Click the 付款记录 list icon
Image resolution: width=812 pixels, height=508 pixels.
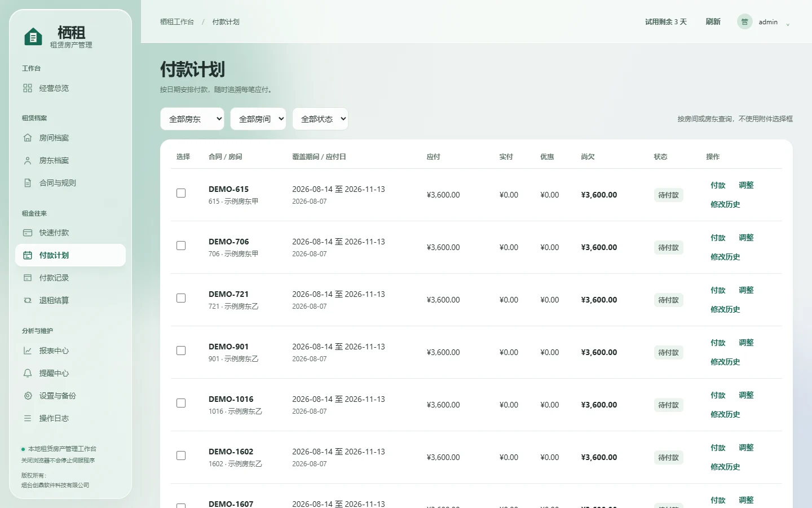(x=28, y=278)
